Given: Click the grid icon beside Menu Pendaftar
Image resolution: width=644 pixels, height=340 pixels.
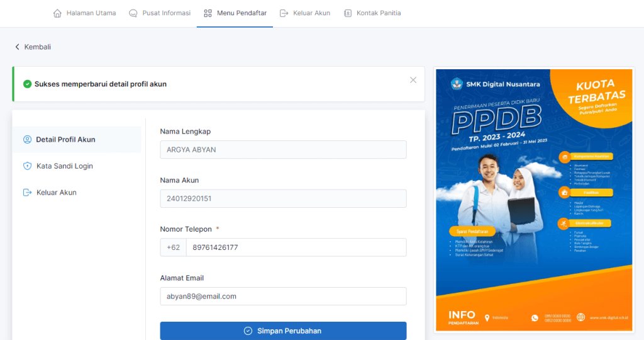Looking at the screenshot, I should (208, 13).
